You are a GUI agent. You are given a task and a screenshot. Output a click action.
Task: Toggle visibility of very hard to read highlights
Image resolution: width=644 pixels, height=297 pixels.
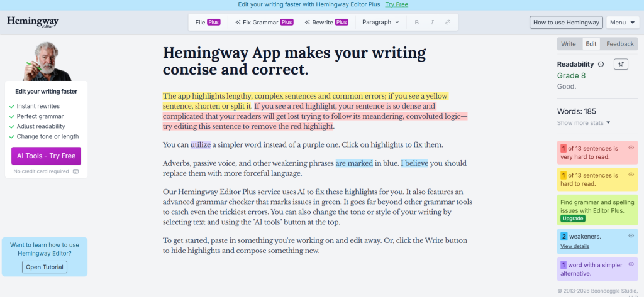[631, 148]
